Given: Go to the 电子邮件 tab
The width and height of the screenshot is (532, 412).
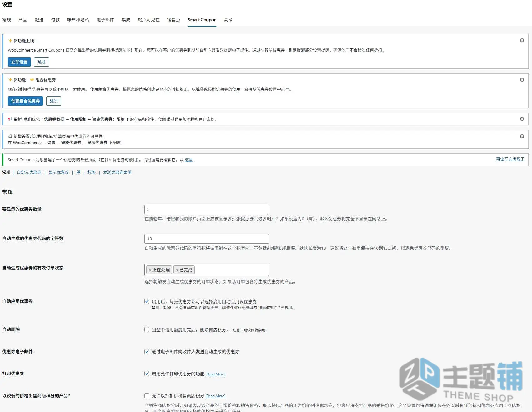Looking at the screenshot, I should tap(105, 20).
